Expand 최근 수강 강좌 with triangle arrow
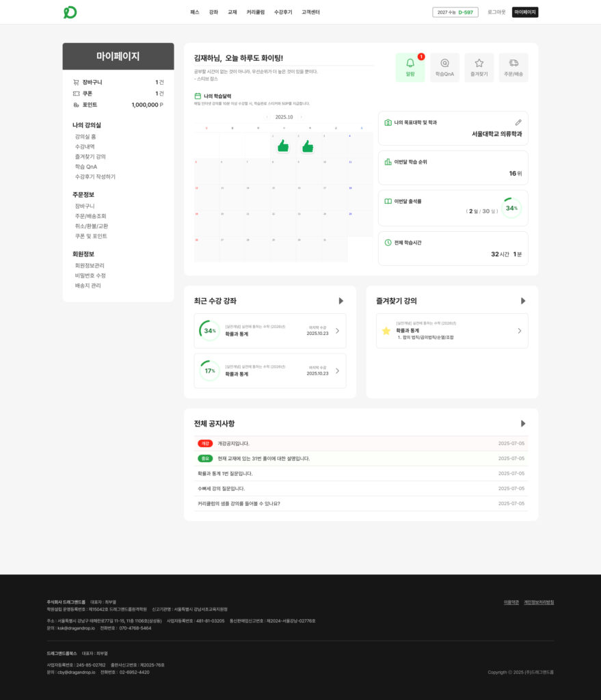 341,301
